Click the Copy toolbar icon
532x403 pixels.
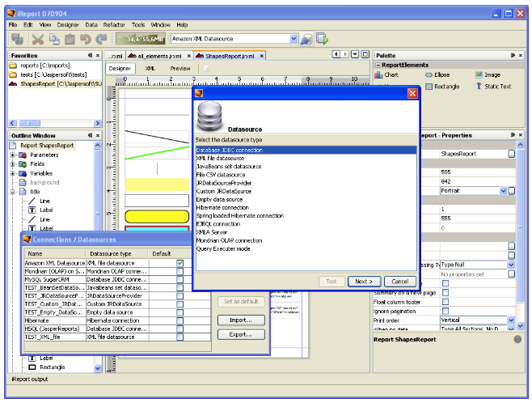coord(54,39)
